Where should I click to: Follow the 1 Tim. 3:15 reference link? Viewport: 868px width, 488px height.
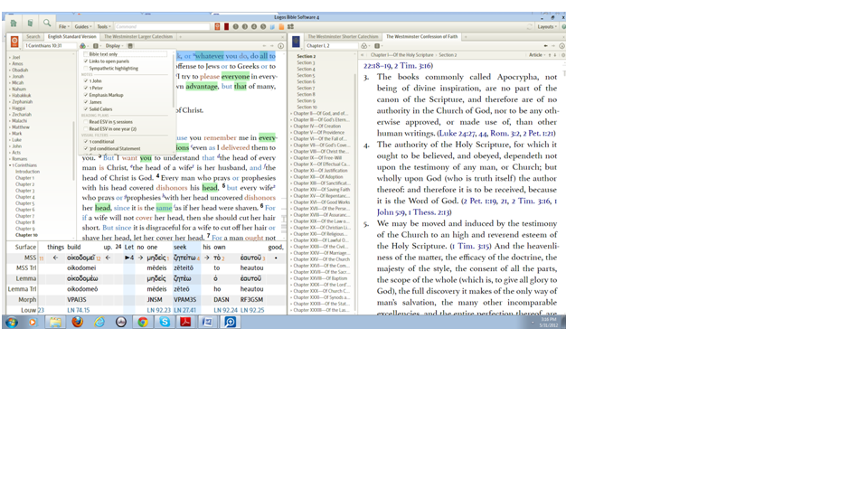[x=470, y=246]
